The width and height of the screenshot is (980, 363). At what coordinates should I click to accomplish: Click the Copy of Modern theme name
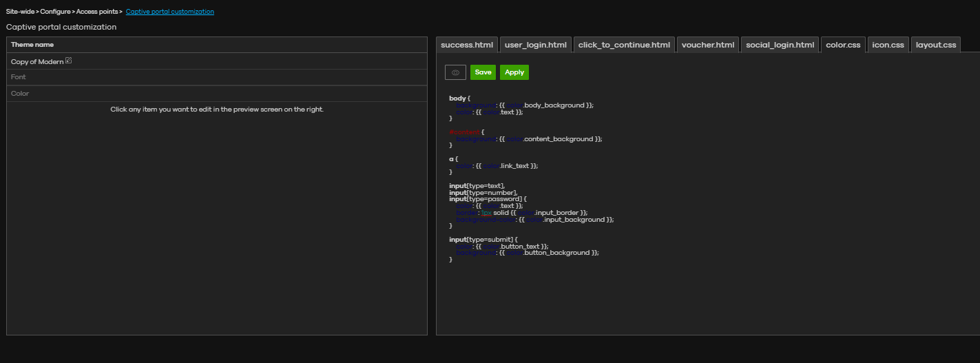37,62
